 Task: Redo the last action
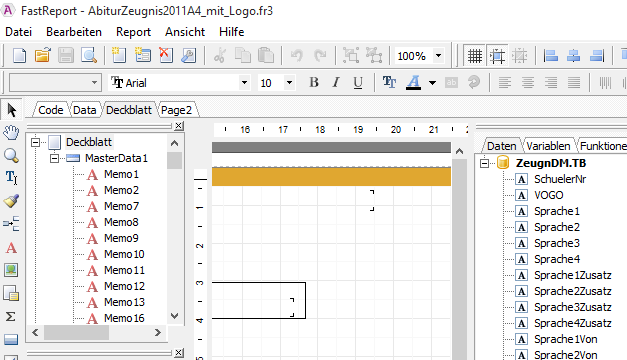(320, 56)
